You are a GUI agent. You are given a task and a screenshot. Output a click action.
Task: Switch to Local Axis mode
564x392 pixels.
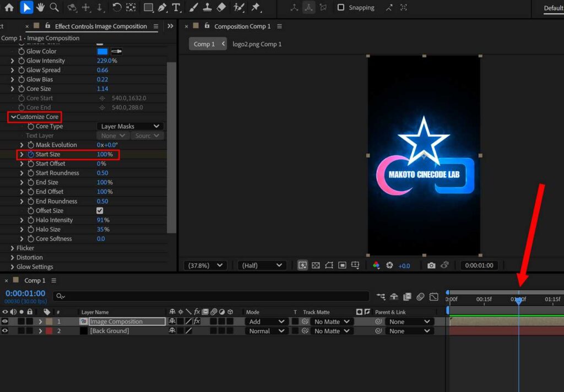[x=294, y=8]
